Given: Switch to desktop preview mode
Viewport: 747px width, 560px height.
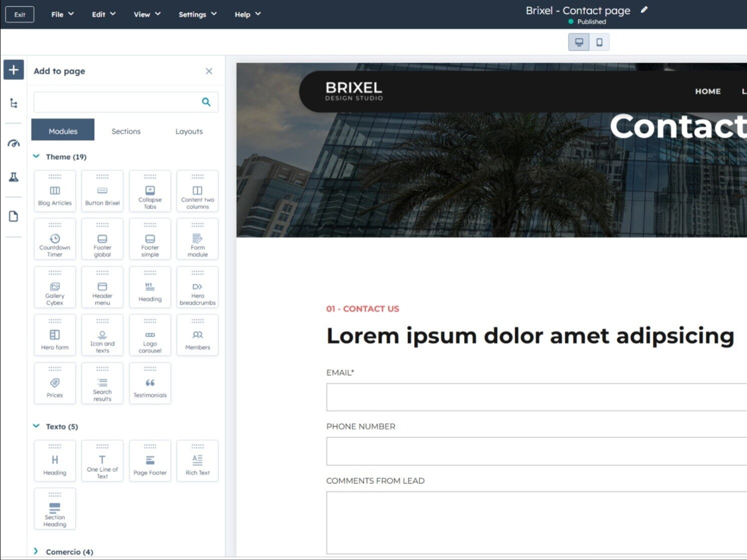Looking at the screenshot, I should [579, 43].
